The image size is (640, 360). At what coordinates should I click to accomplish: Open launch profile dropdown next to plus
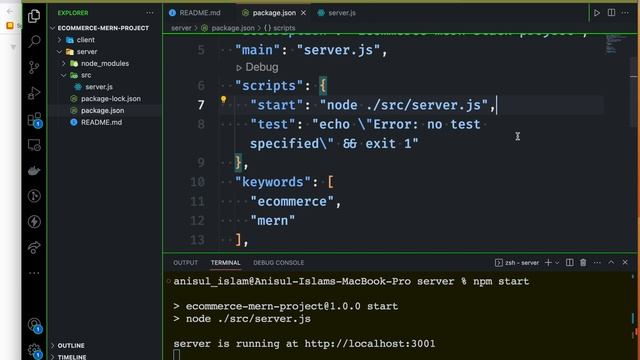coord(557,263)
